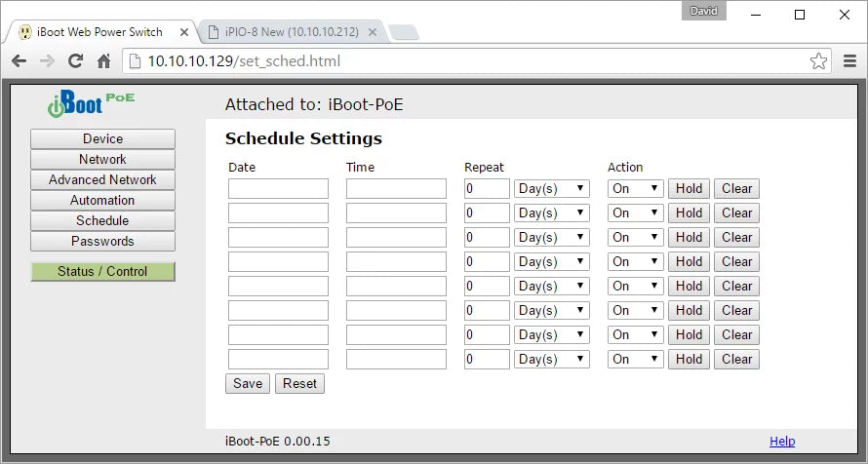Image resolution: width=868 pixels, height=464 pixels.
Task: Click Clear in the fourth schedule row
Action: (736, 261)
